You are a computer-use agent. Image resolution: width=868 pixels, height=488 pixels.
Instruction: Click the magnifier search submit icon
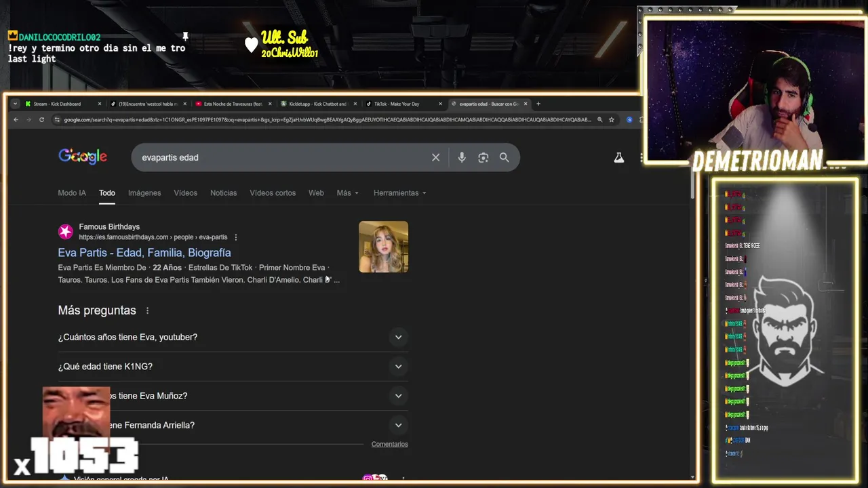click(504, 157)
